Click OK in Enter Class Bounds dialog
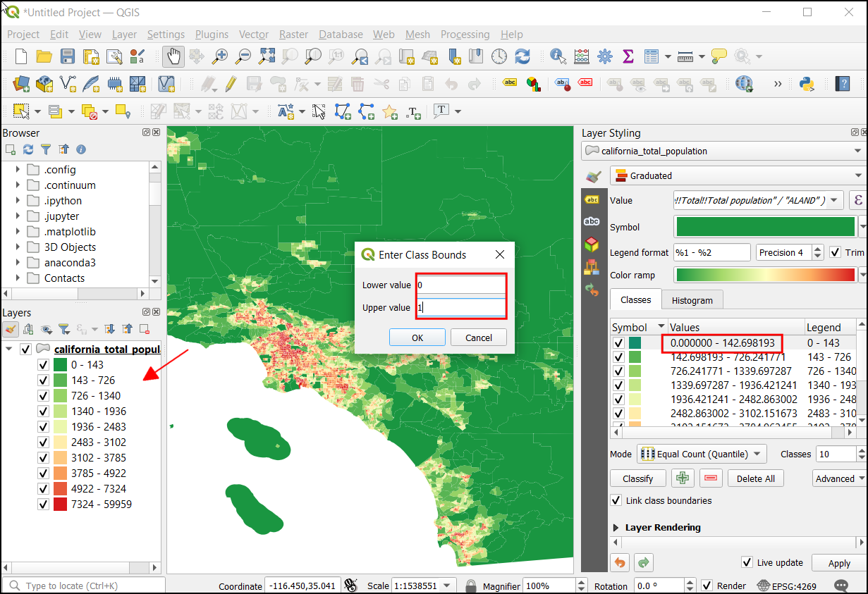Screen dimensions: 868x594 pos(417,338)
